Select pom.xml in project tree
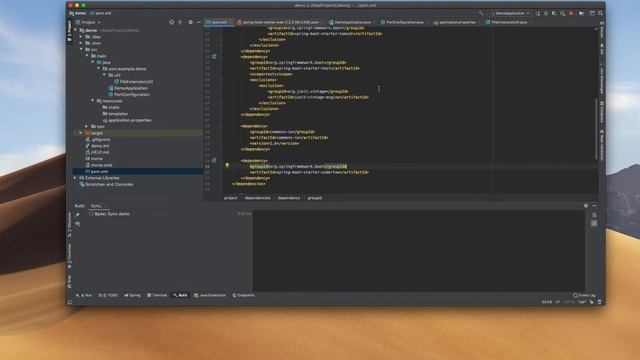Image resolution: width=640 pixels, height=360 pixels. pos(97,171)
